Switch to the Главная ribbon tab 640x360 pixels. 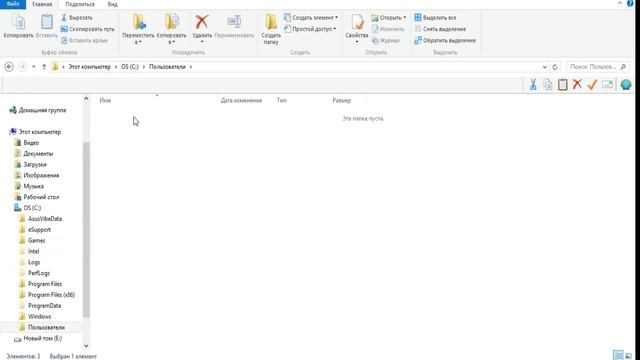click(x=42, y=4)
